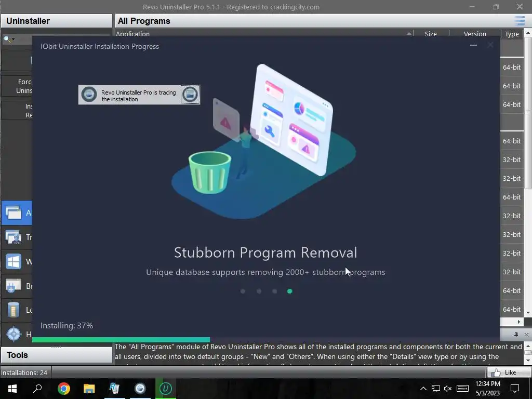Close the description panel
532x399 pixels.
click(x=527, y=335)
